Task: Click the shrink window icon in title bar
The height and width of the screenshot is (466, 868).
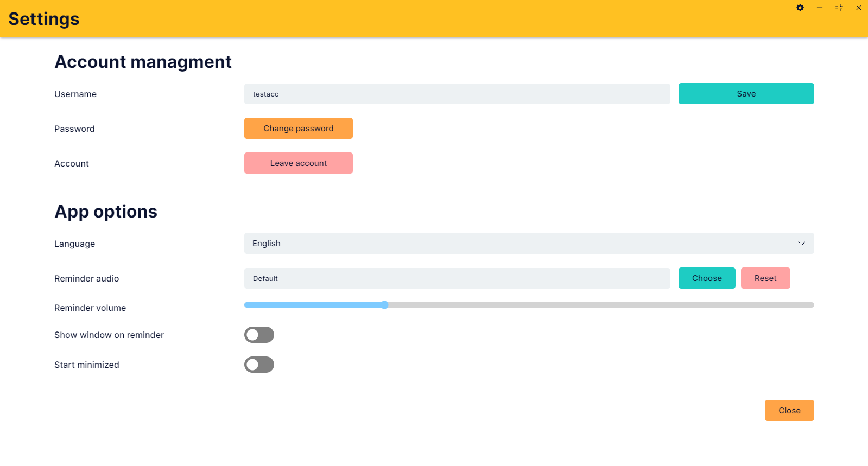Action: point(839,8)
